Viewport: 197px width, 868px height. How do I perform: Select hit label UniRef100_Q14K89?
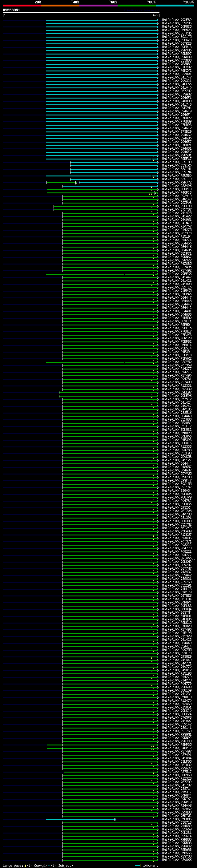[177, 826]
